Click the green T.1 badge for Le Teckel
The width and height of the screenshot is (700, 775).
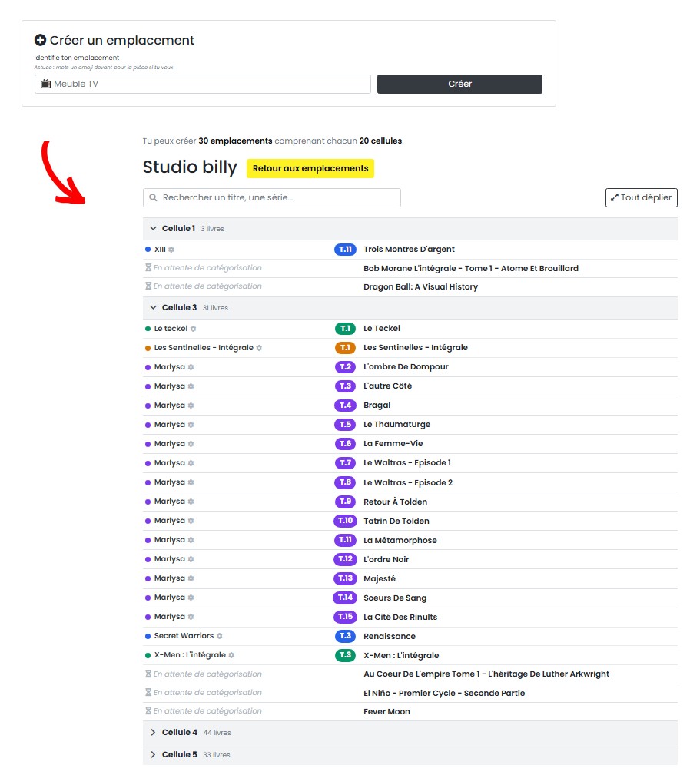click(345, 329)
